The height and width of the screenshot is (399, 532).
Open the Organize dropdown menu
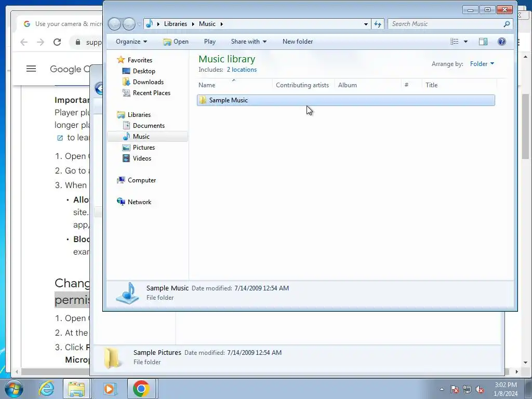click(131, 42)
